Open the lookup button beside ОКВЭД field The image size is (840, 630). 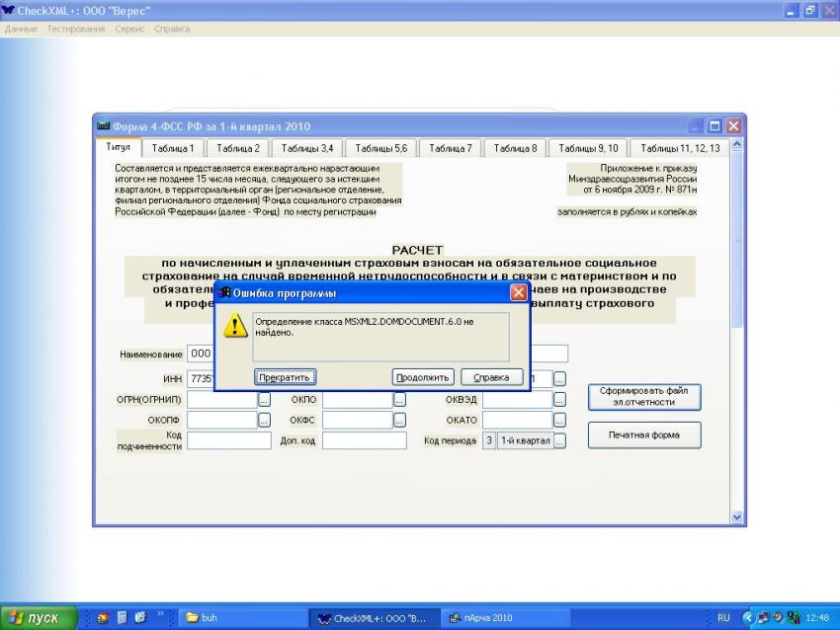(559, 400)
